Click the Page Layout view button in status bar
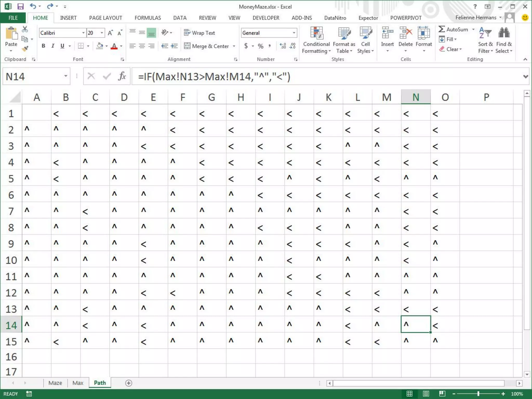This screenshot has width=532, height=399. [426, 394]
